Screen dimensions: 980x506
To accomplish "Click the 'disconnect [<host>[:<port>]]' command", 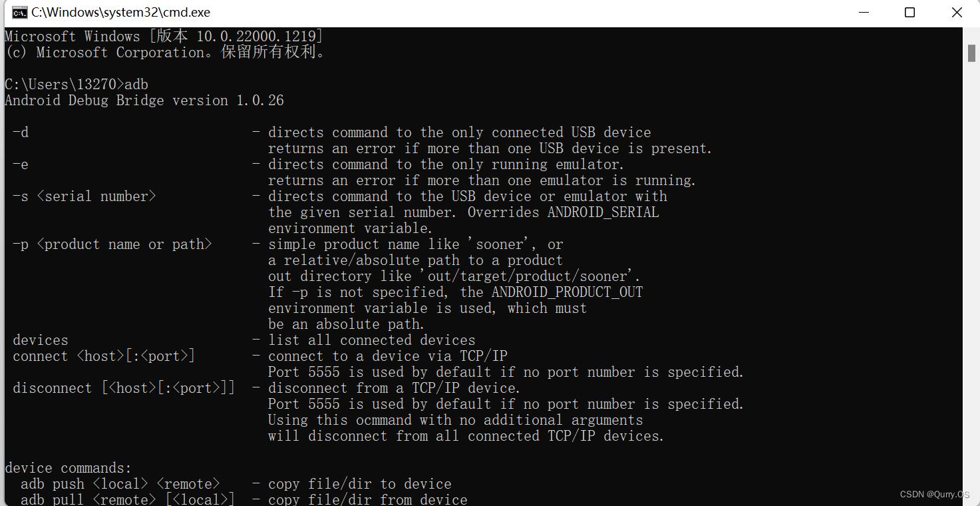I will 124,388.
